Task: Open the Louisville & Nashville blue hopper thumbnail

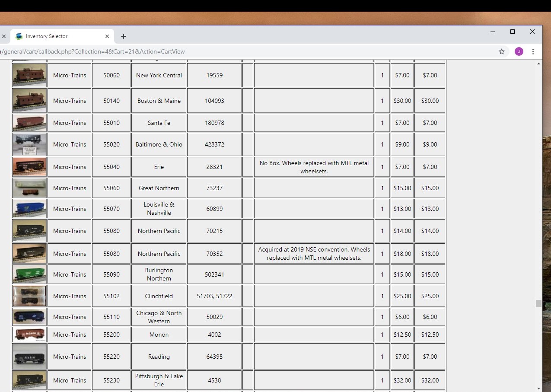Action: tap(29, 209)
